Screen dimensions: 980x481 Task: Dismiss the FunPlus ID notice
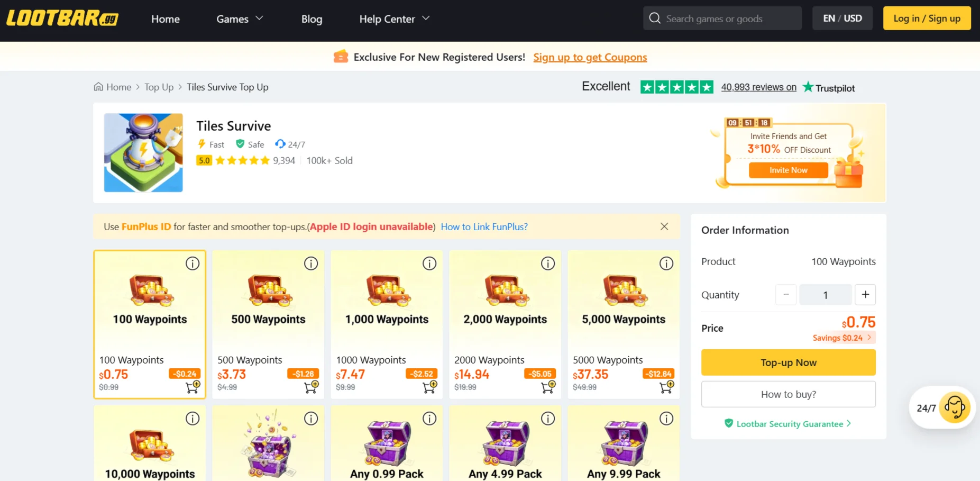[664, 226]
